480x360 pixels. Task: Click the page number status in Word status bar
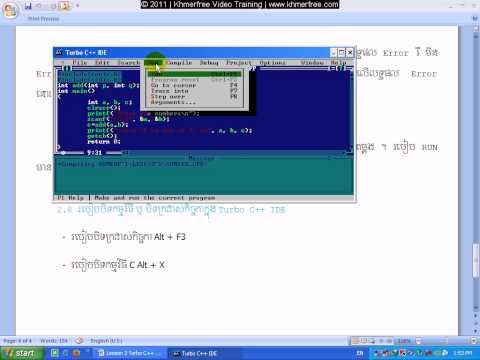pyautogui.click(x=17, y=341)
